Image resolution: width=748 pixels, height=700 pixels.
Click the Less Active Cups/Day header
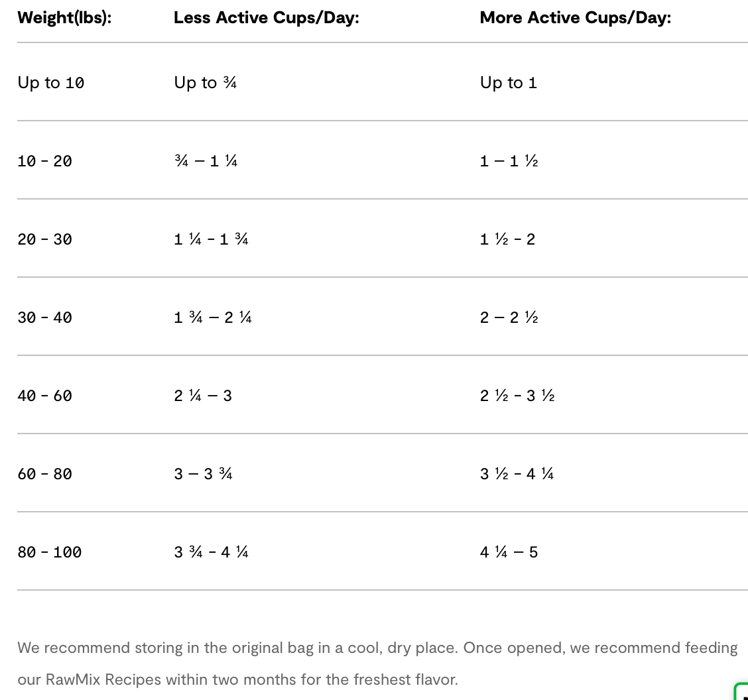266,17
